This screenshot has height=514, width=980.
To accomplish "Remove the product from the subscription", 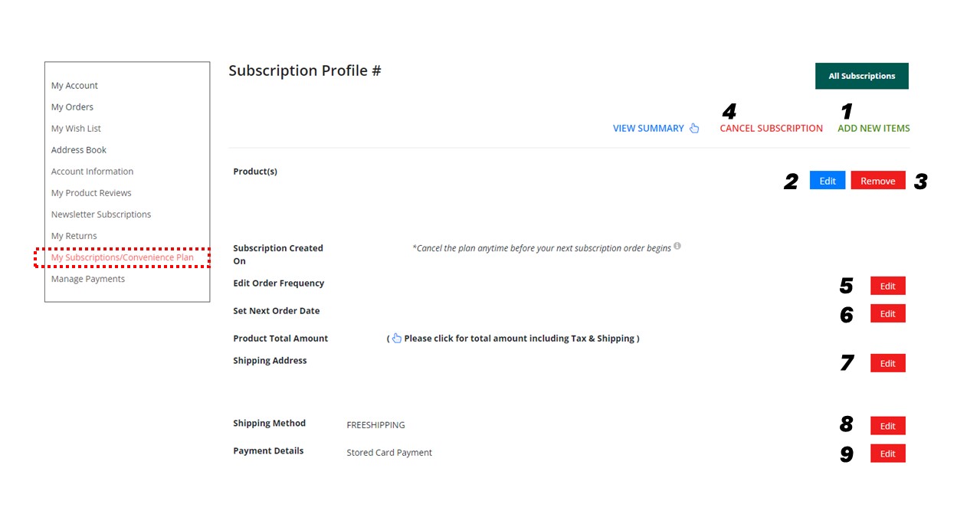I will [878, 181].
